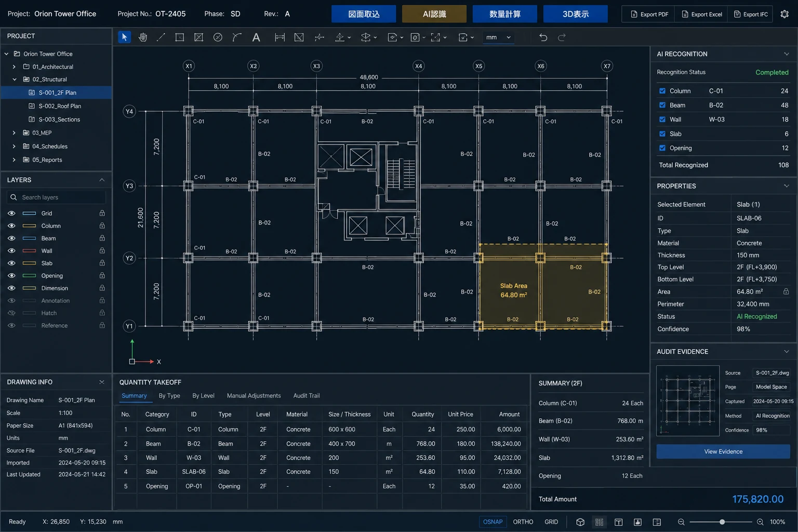Viewport: 798px width, 532px height.
Task: Click the Slab layer color swatch
Action: point(29,263)
